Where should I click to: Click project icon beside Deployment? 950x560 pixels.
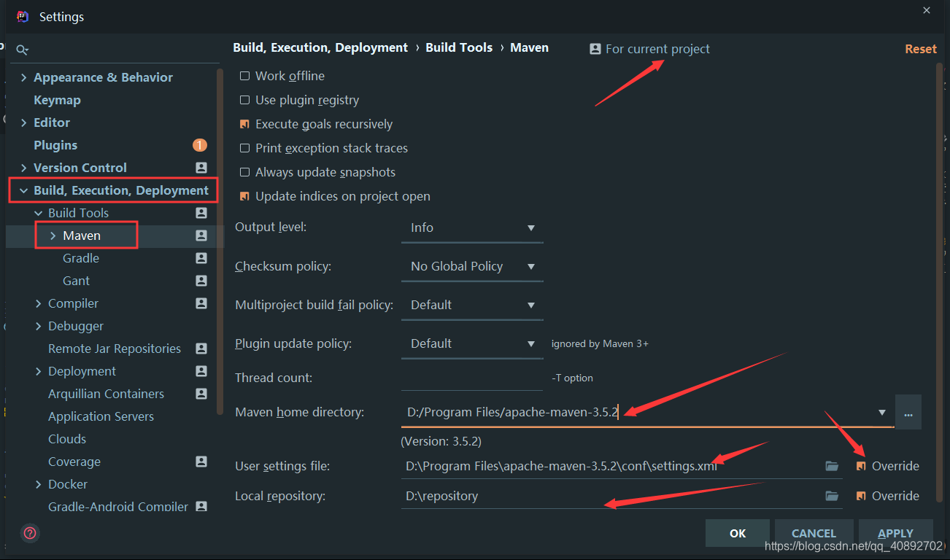[201, 371]
